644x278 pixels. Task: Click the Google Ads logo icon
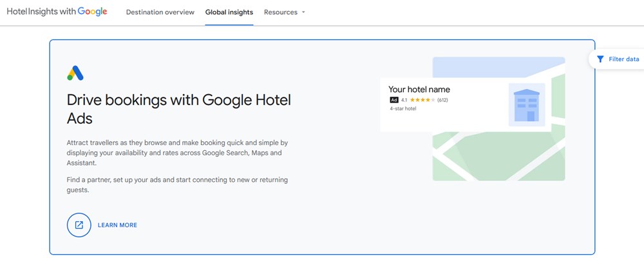tap(75, 73)
